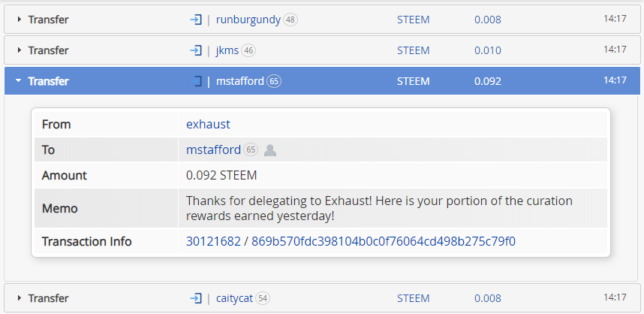
Task: Open caitycat account link
Action: (234, 298)
